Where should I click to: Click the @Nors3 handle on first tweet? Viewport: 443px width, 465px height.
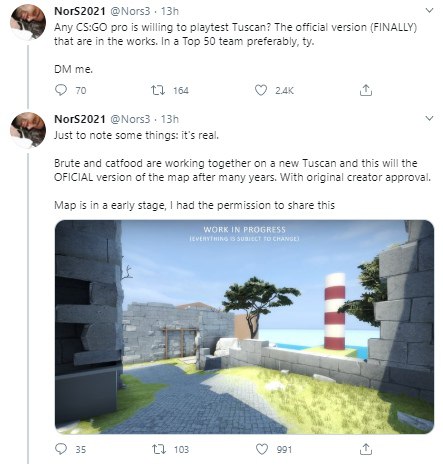[x=130, y=11]
